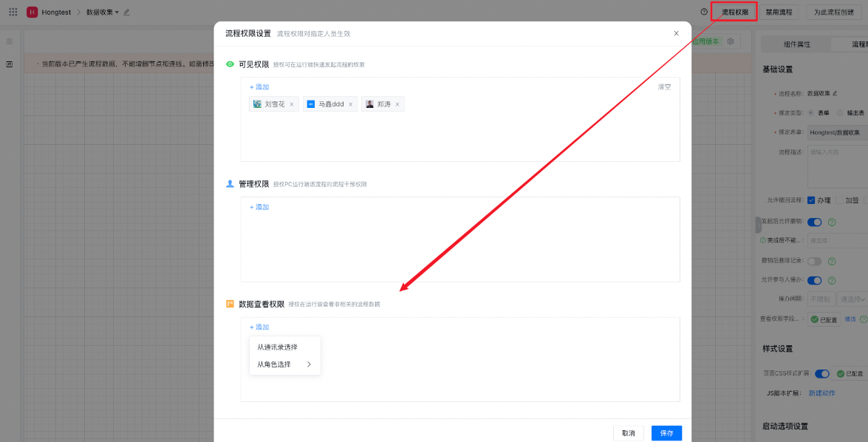Screen dimensions: 868x442
Task: Click the blue 保存 button
Action: point(666,433)
